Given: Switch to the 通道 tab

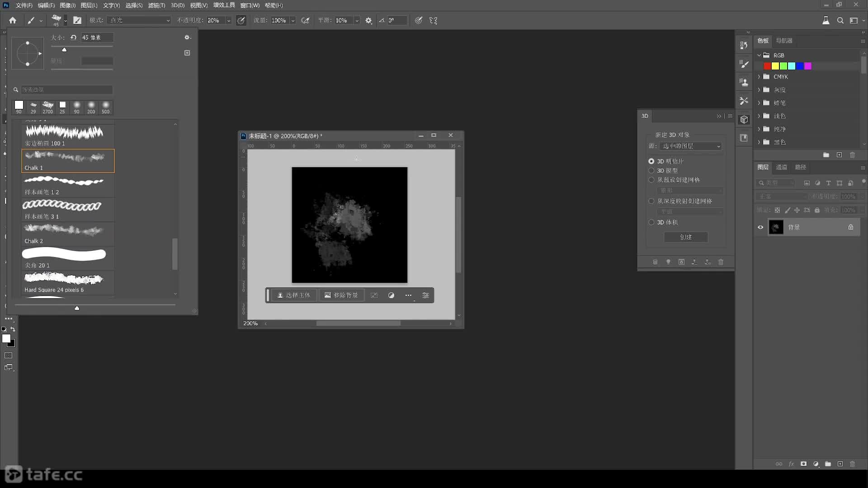Looking at the screenshot, I should tap(782, 167).
